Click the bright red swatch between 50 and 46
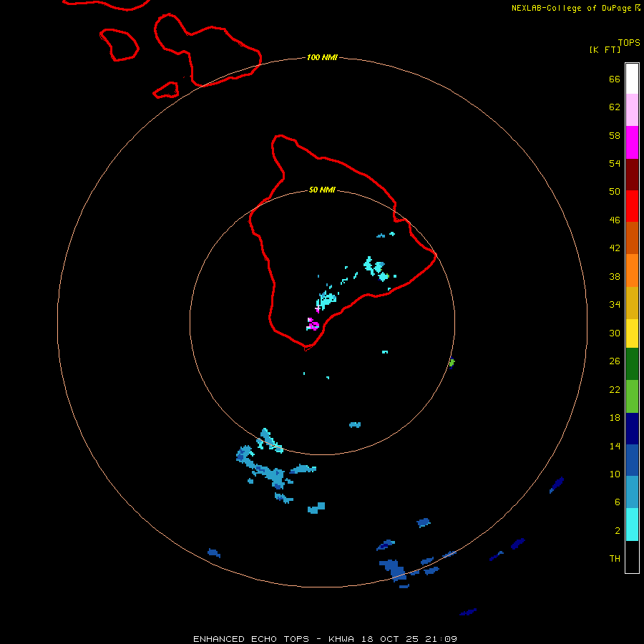Image resolution: width=644 pixels, height=644 pixels. point(632,206)
